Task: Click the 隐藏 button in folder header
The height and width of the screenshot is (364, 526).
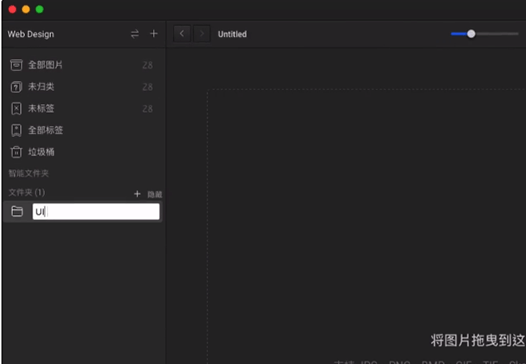Action: 155,194
